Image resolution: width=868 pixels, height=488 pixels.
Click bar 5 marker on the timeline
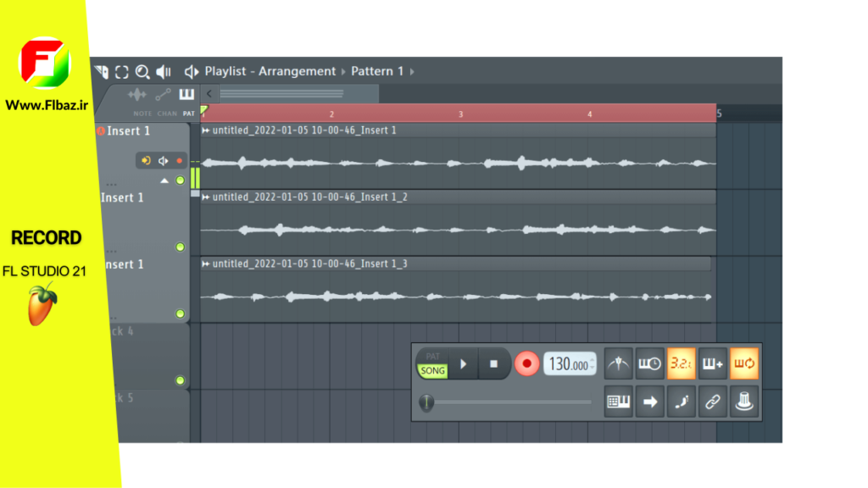coord(719,114)
